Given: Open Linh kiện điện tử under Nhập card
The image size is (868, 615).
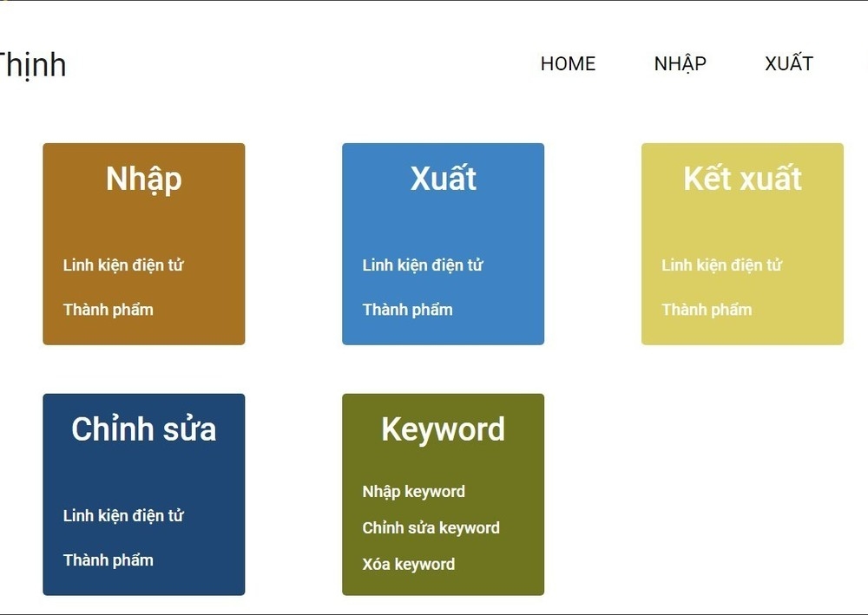Looking at the screenshot, I should tap(123, 265).
